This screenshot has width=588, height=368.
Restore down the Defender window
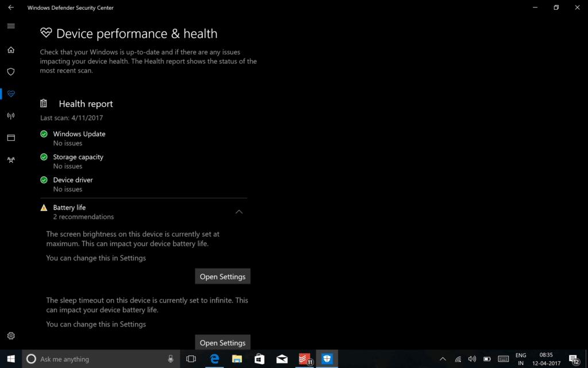point(556,7)
